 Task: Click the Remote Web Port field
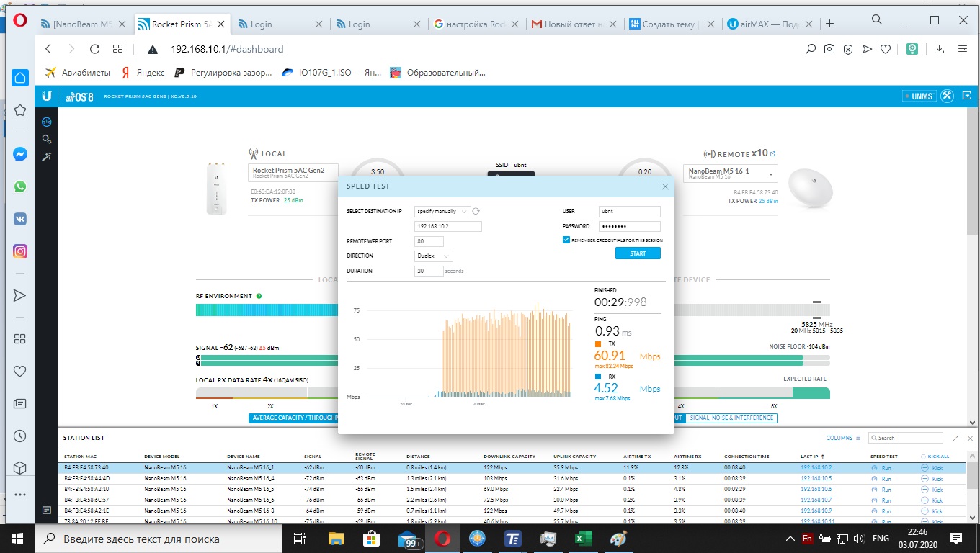[x=429, y=241]
